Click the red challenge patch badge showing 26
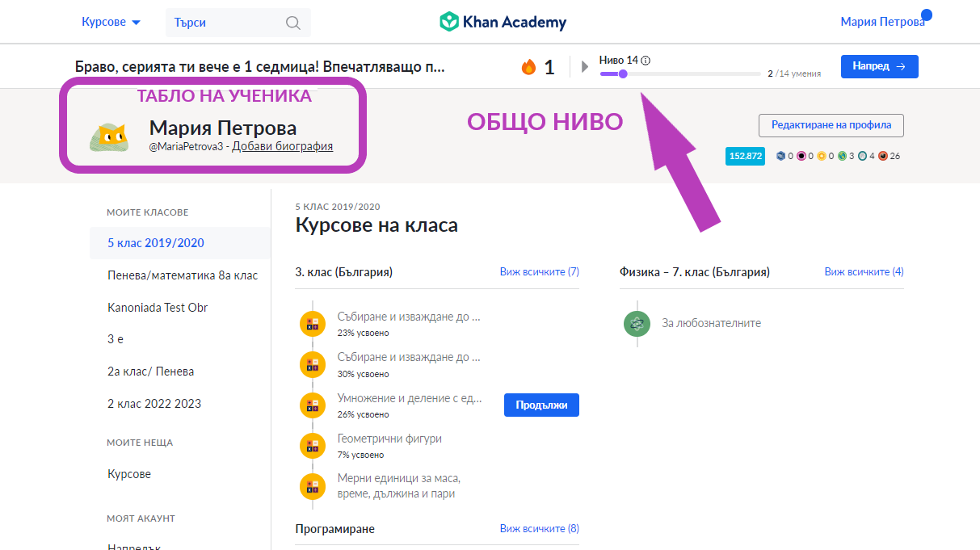 (x=883, y=156)
